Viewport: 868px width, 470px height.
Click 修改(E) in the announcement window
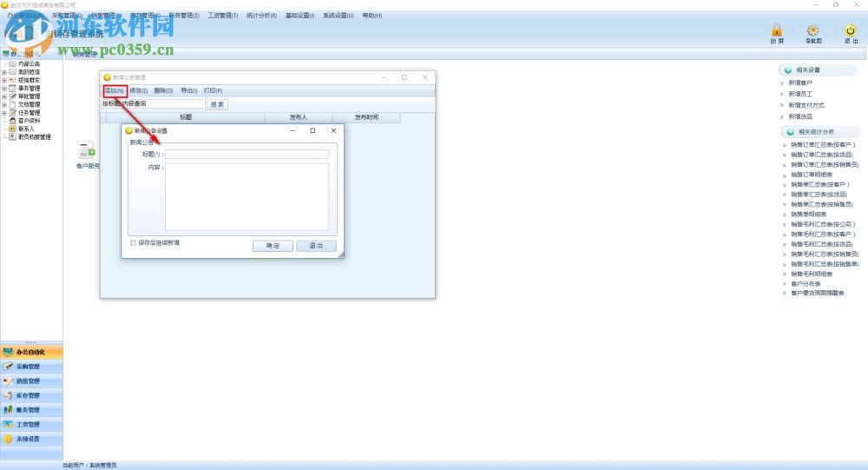pyautogui.click(x=138, y=90)
